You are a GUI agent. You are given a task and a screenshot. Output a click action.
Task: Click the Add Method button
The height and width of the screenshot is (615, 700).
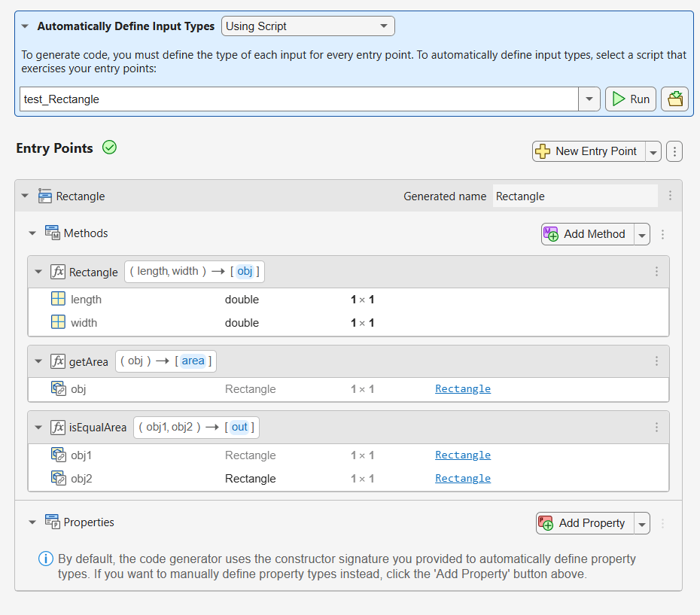[x=588, y=234]
